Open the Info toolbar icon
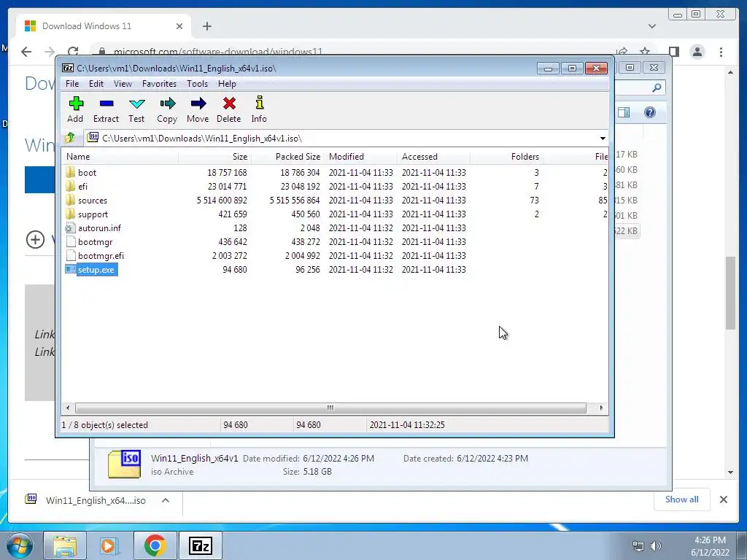Image resolution: width=747 pixels, height=560 pixels. (260, 103)
